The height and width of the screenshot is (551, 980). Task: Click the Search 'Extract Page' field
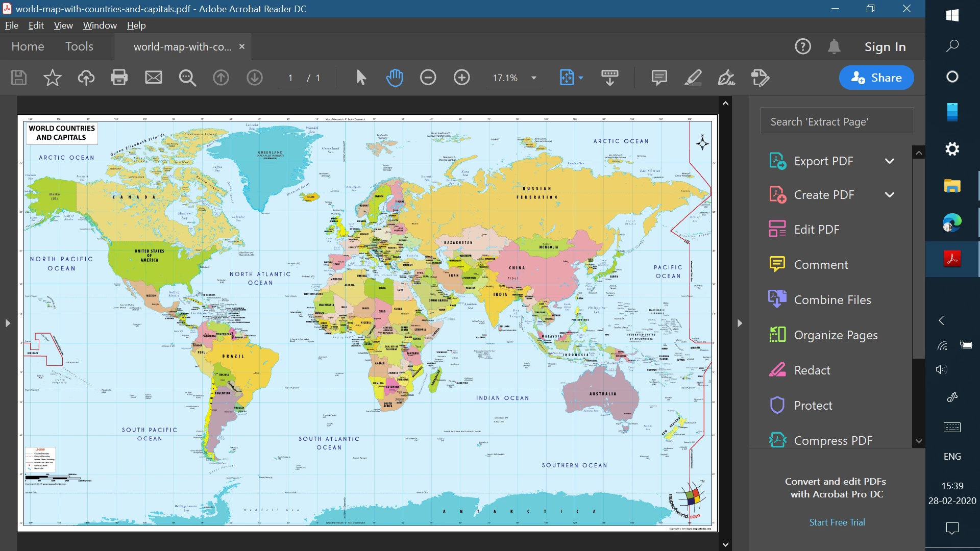837,121
